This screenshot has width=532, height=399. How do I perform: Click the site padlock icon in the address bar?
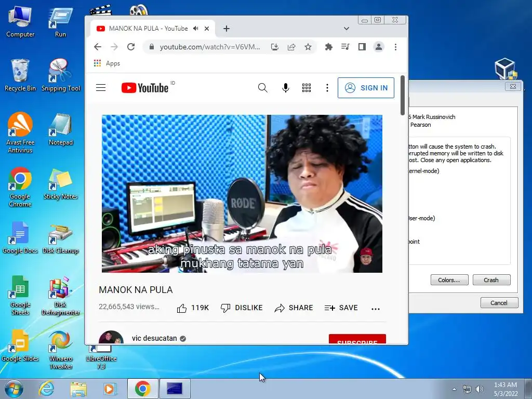[x=152, y=47]
